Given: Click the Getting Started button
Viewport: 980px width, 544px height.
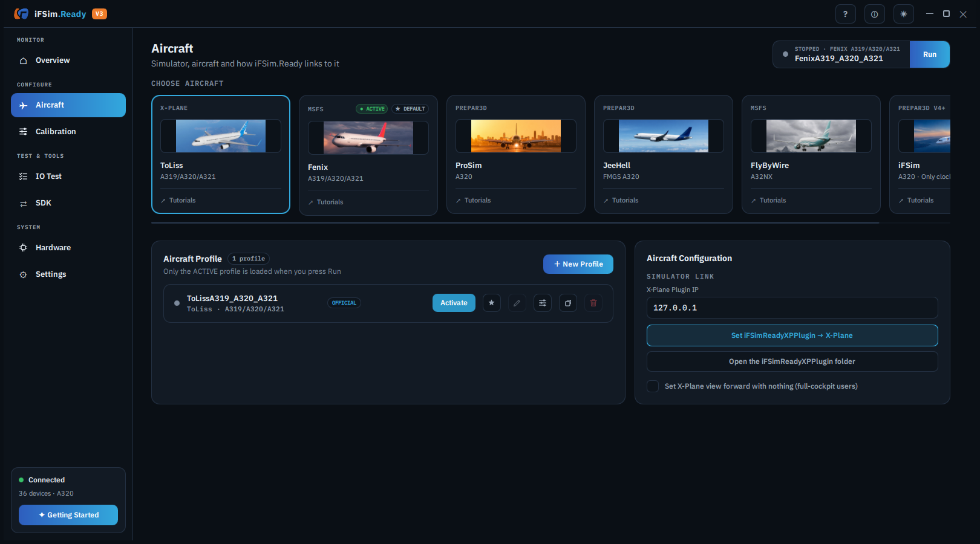Looking at the screenshot, I should point(68,515).
